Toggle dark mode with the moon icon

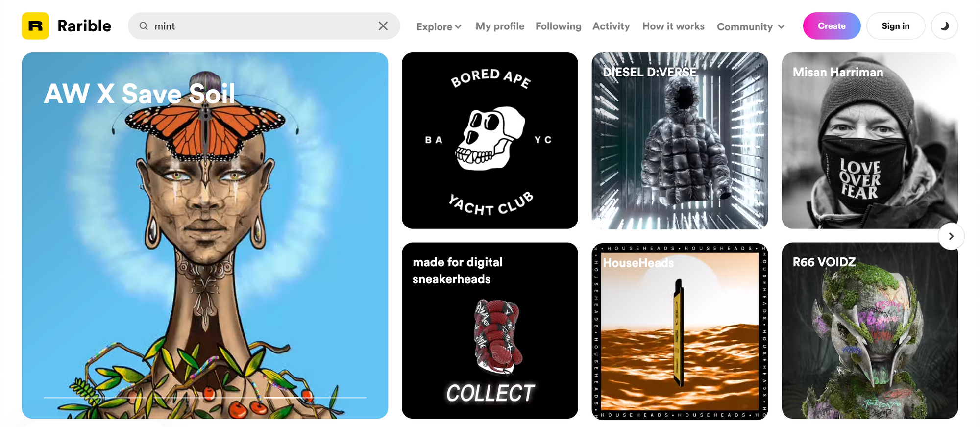click(944, 26)
